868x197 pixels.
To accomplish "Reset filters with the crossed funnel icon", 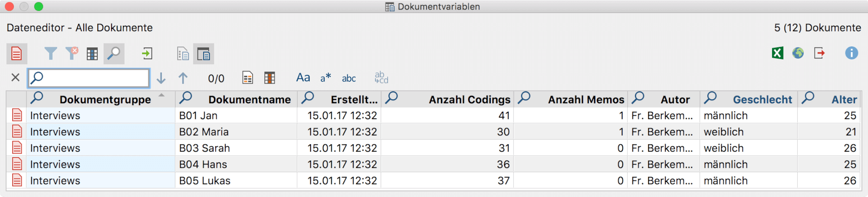I will pos(72,53).
